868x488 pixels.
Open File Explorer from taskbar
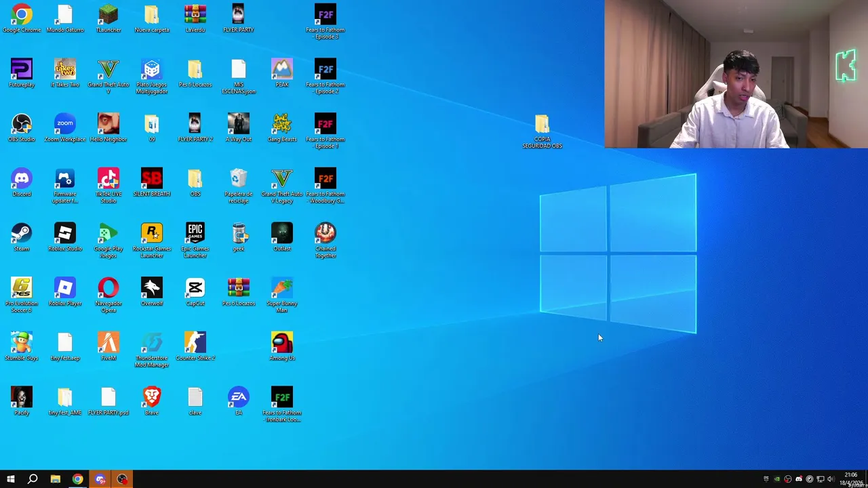56,479
